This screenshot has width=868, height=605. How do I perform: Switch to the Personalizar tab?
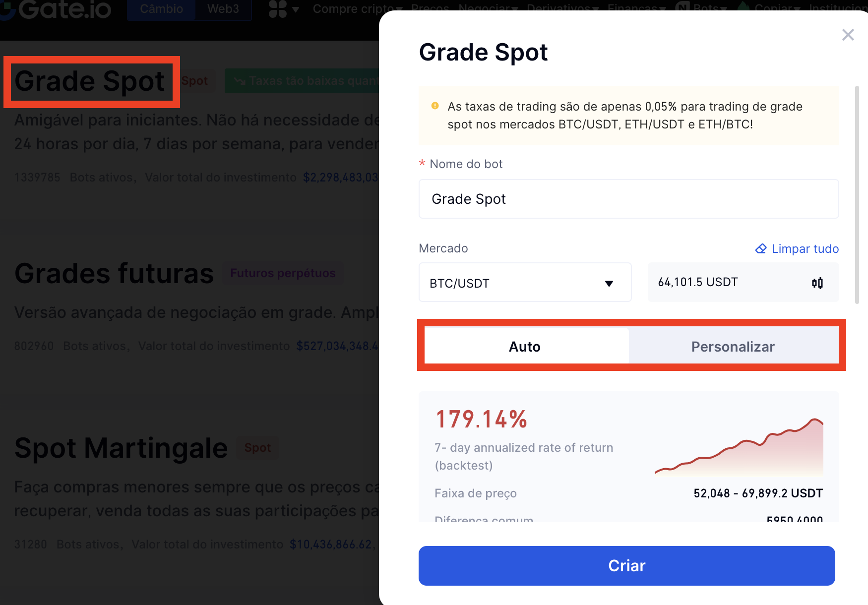(733, 346)
